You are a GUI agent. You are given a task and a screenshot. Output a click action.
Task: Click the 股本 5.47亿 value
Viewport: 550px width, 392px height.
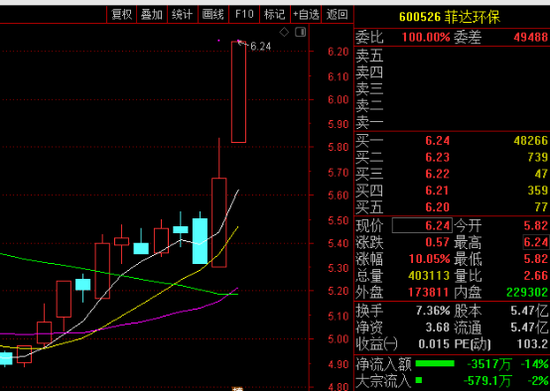tap(529, 311)
